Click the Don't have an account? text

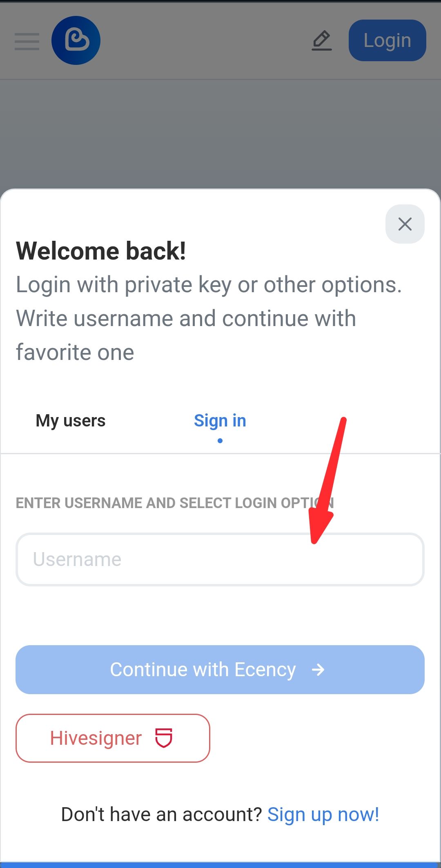pyautogui.click(x=161, y=815)
